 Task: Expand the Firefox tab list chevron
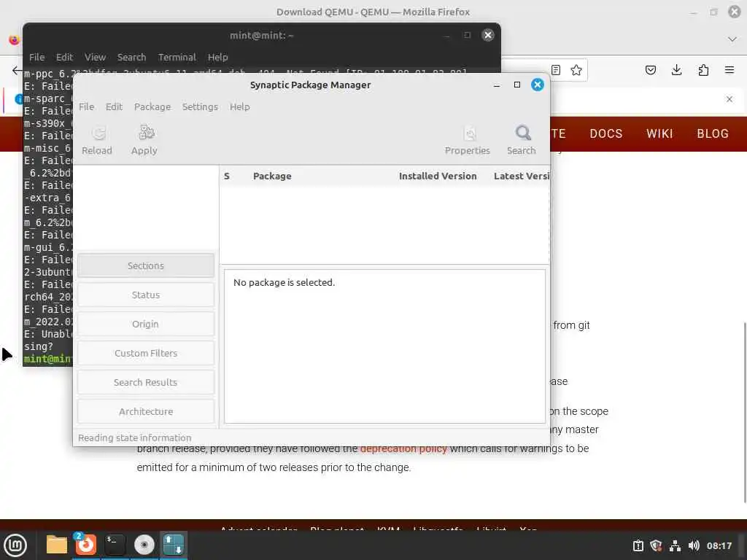click(732, 39)
